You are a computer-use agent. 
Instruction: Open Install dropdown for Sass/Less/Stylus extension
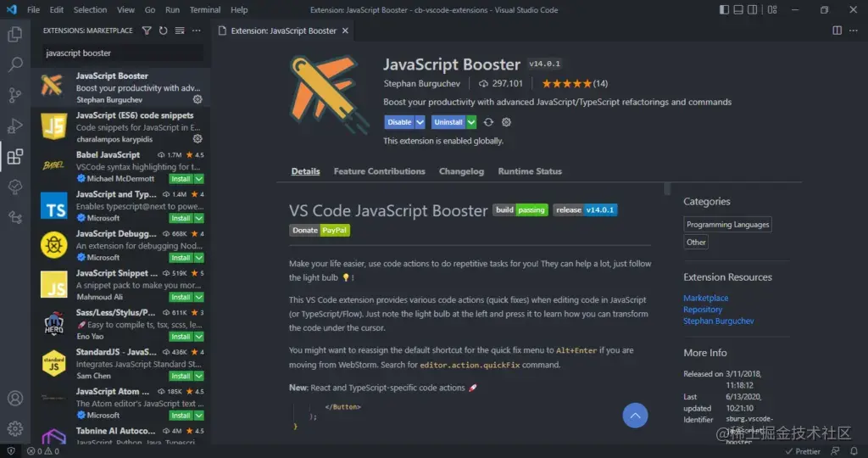pyautogui.click(x=198, y=336)
